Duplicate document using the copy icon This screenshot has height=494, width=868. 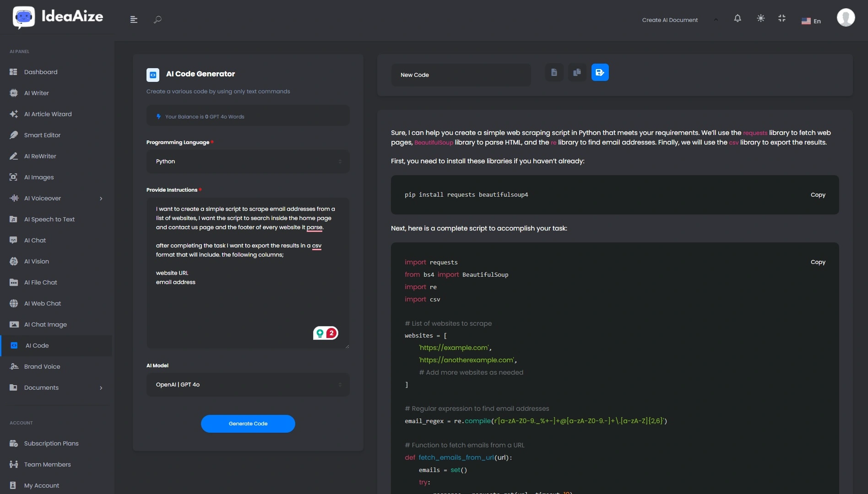click(577, 72)
